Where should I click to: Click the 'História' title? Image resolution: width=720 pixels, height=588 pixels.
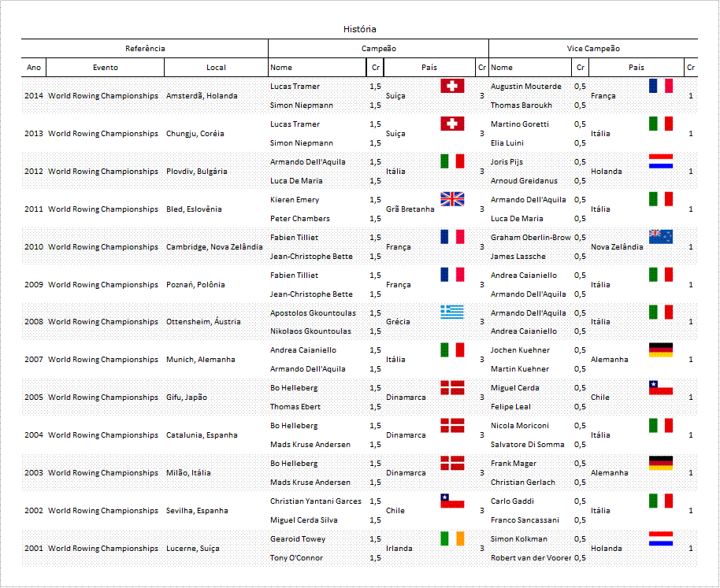(x=359, y=29)
